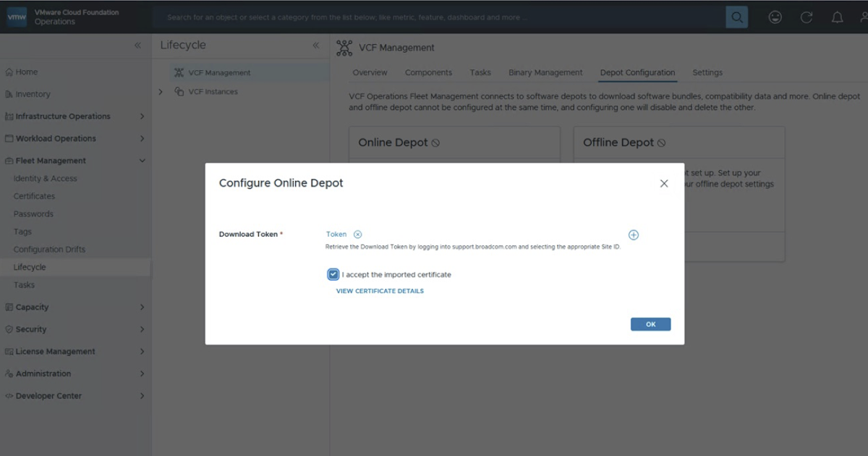Switch to the Components tab

click(x=428, y=72)
